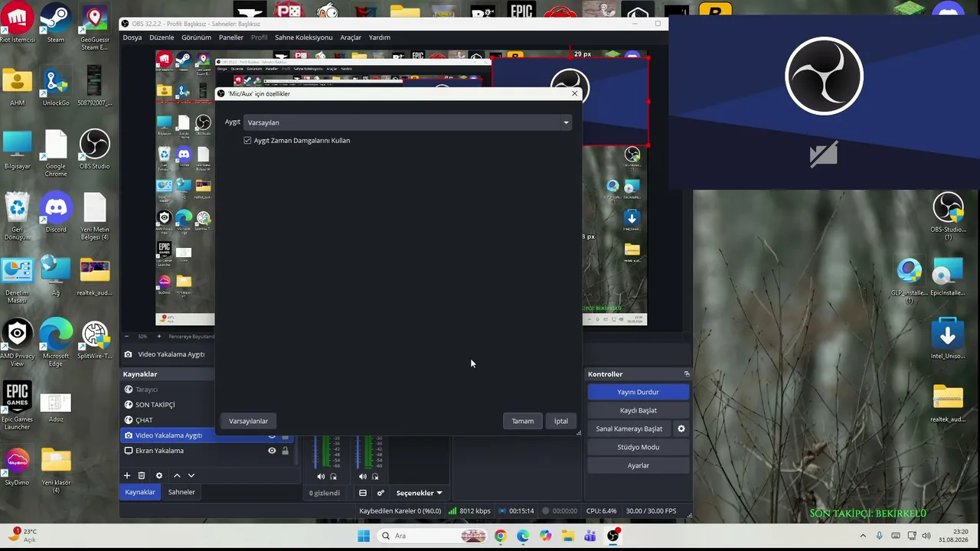Screen dimensions: 980x551
Task: Start recording with Kaydı Başlat
Action: 638,410
